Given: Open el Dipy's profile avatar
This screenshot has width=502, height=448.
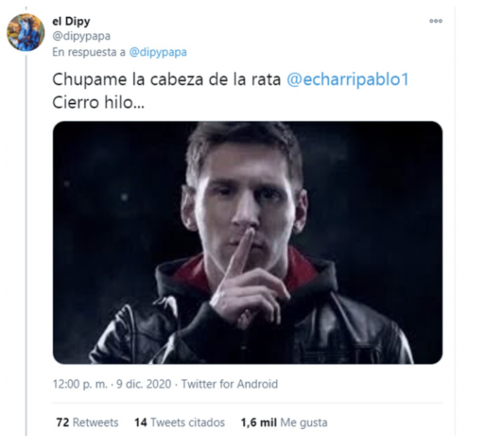Looking at the screenshot, I should pos(26,33).
